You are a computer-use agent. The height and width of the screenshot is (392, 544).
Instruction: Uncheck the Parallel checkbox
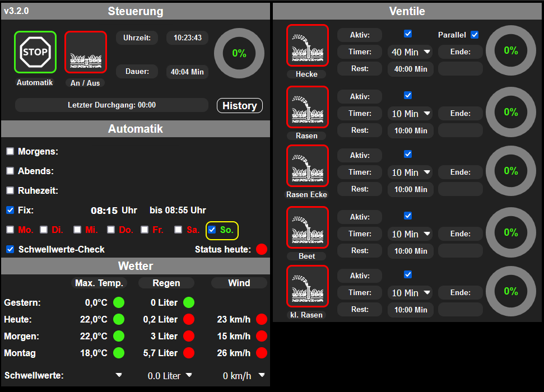pyautogui.click(x=475, y=35)
